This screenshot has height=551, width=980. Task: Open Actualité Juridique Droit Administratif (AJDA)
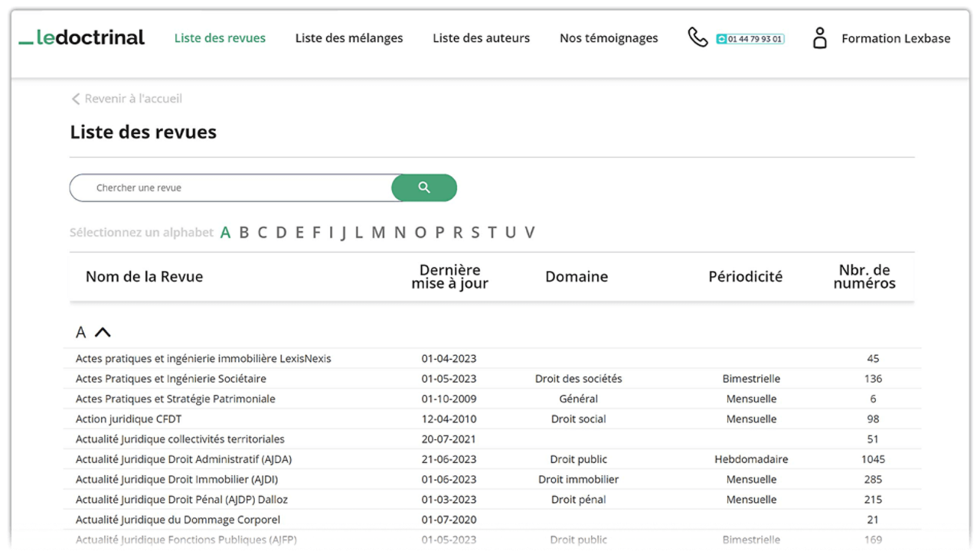[x=184, y=459]
